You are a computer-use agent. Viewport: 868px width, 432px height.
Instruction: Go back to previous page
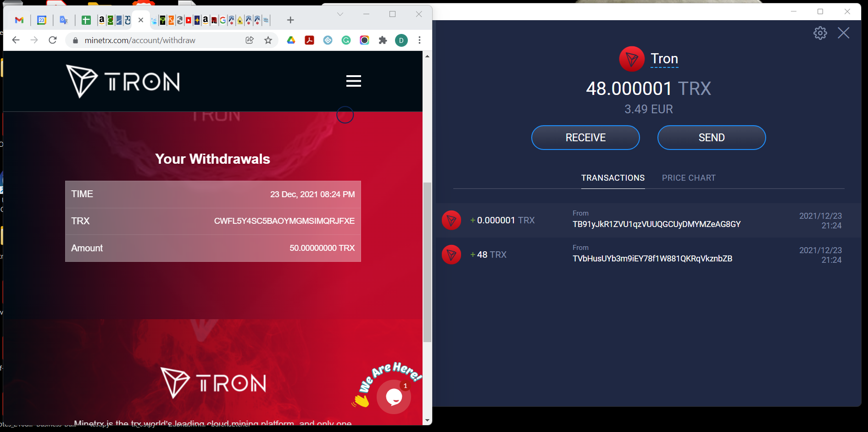click(x=16, y=40)
